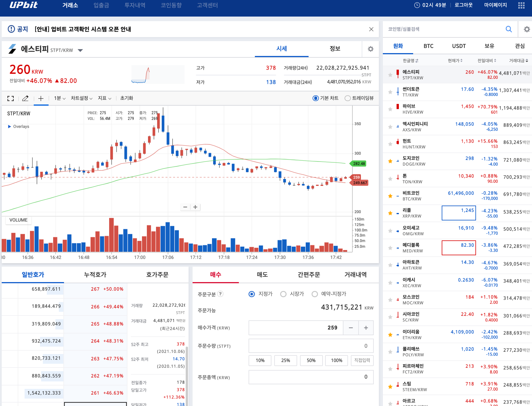
Task: Set order quantity to 50%
Action: click(x=311, y=361)
